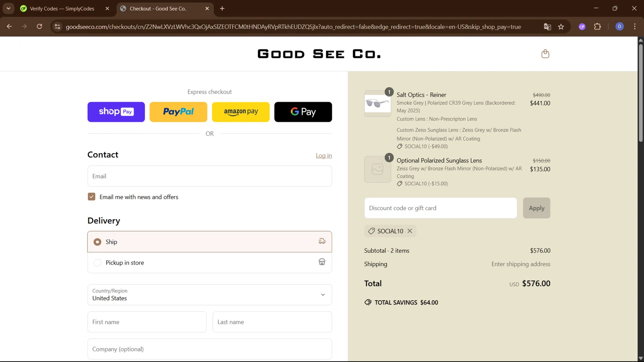644x362 pixels.
Task: Open the Extensions puzzle icon
Action: (x=597, y=27)
